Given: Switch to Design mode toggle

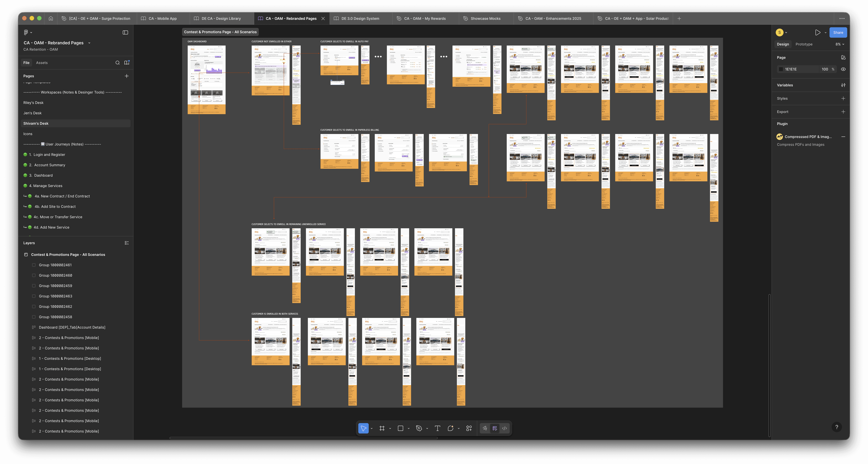Looking at the screenshot, I should (x=495, y=428).
